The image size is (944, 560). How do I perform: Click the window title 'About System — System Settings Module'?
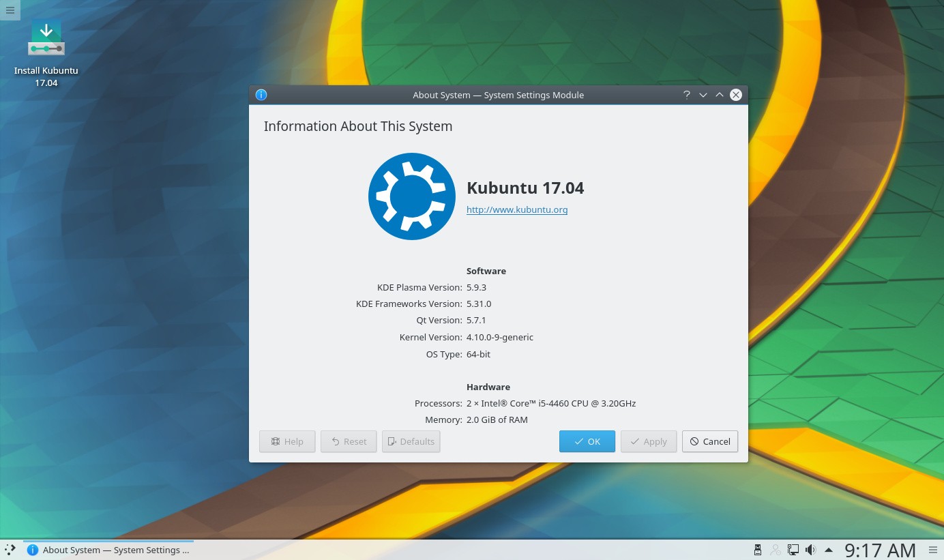click(x=498, y=95)
